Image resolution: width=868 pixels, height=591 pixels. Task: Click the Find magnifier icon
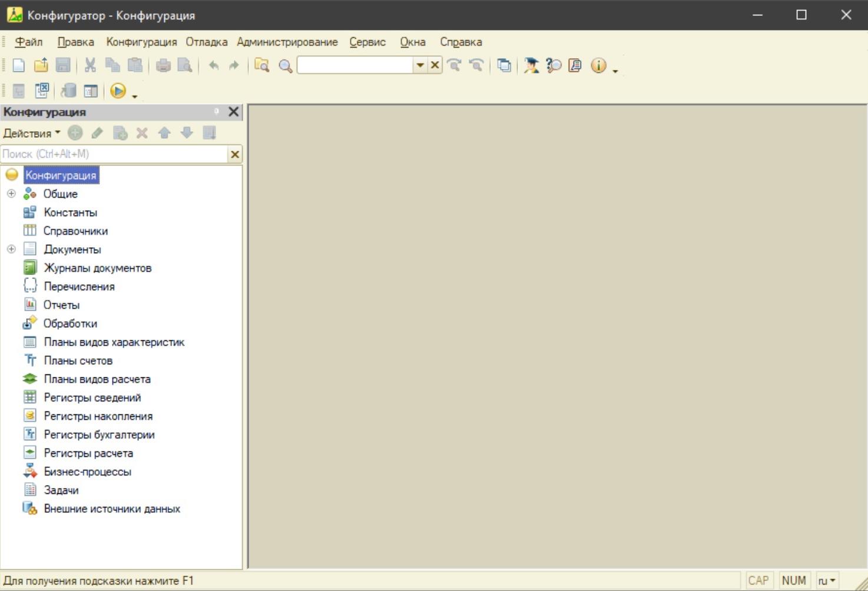285,65
